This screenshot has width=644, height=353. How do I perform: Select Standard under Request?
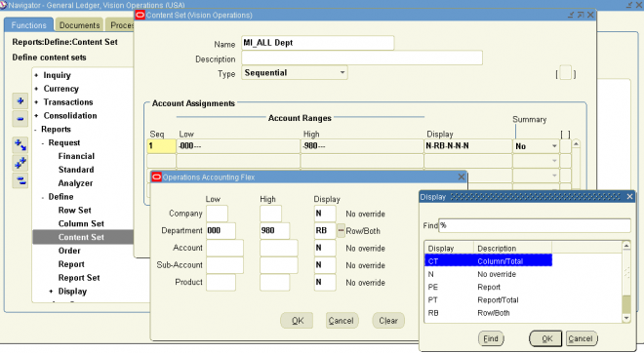76,170
